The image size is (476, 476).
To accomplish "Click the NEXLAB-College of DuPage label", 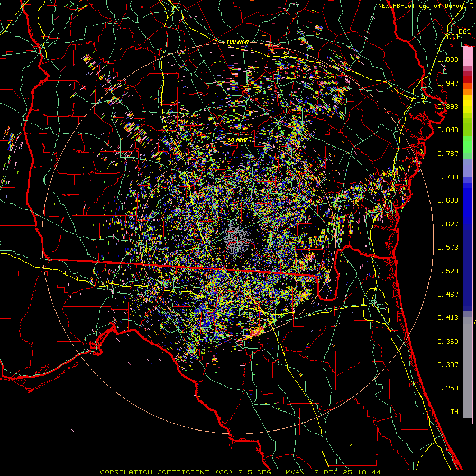I will click(424, 6).
